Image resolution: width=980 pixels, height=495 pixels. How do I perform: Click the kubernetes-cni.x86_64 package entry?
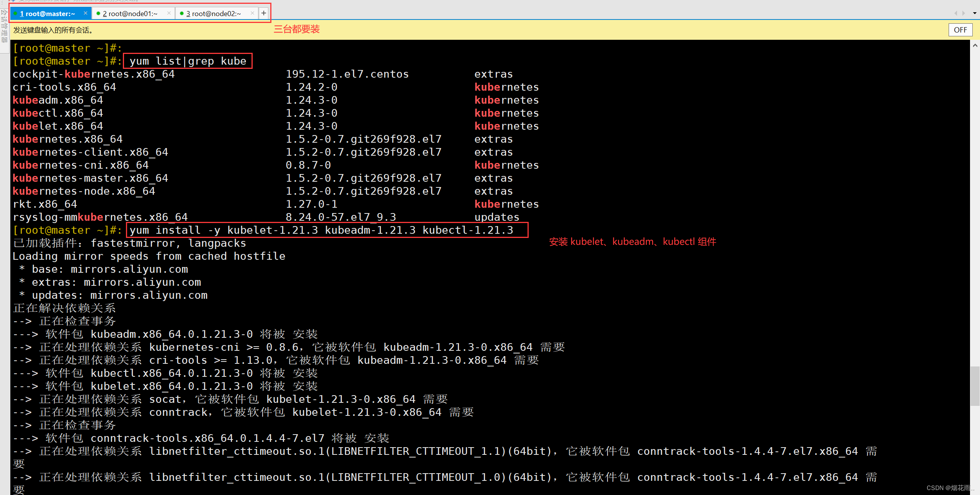point(81,165)
